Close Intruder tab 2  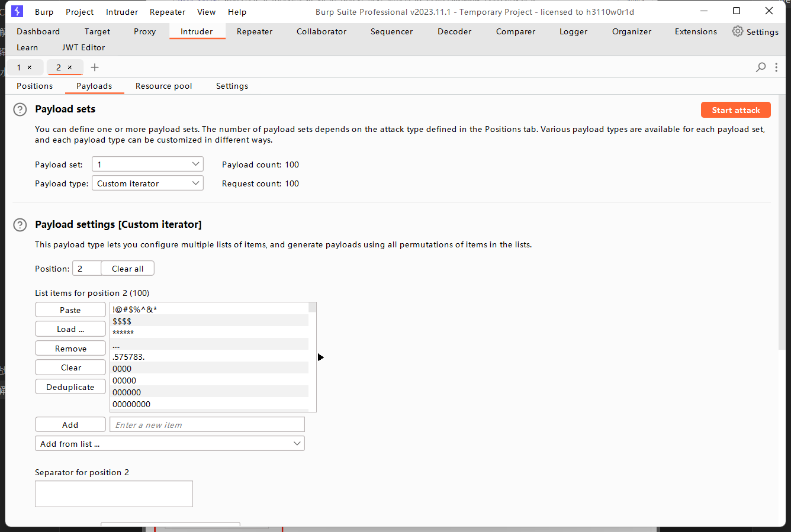click(x=70, y=67)
